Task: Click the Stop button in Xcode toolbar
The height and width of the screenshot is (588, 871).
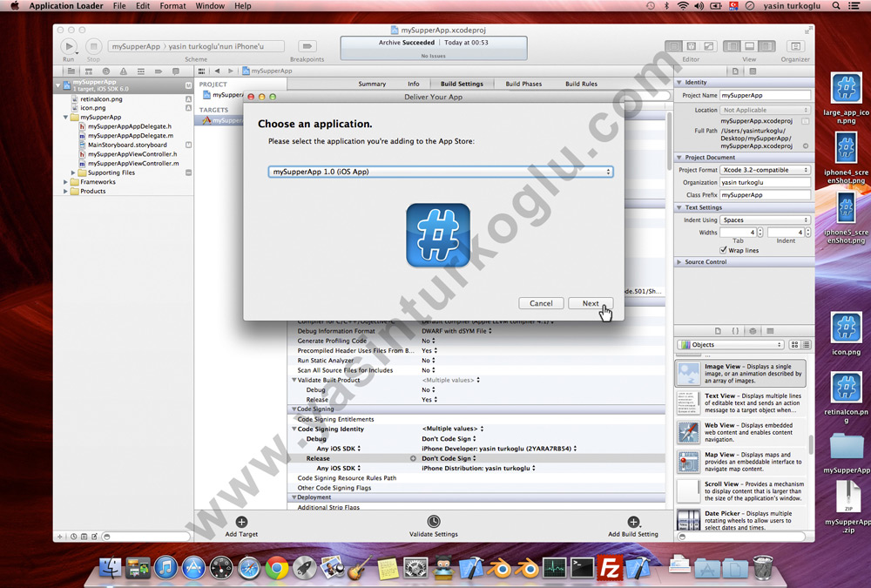Action: [x=93, y=47]
